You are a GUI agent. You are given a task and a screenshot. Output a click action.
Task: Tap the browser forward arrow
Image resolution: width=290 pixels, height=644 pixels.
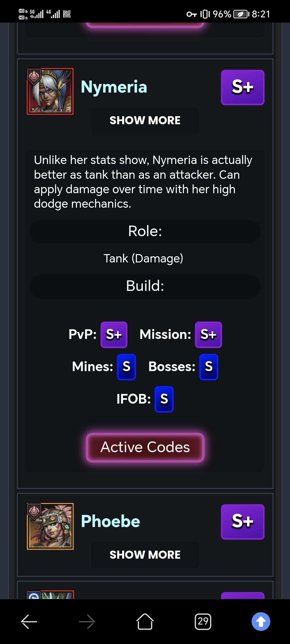coord(87,621)
